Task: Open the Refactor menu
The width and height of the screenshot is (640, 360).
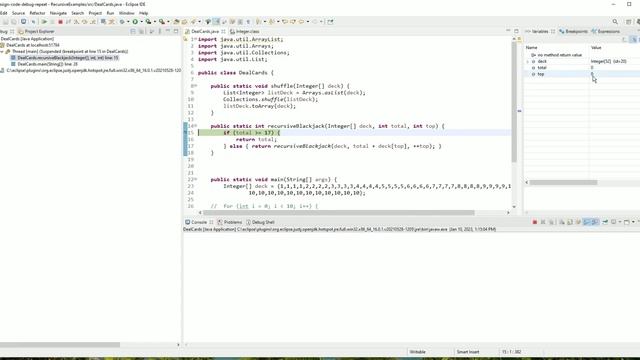Action: [x=37, y=13]
